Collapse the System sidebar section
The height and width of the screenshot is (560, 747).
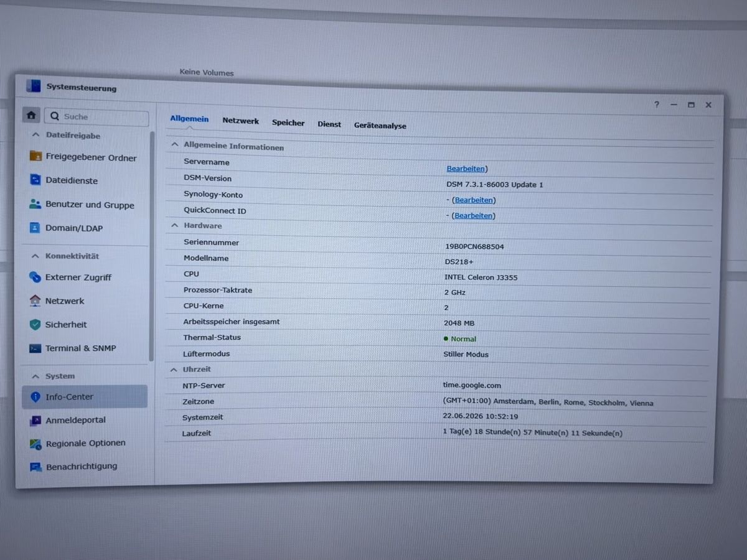coord(35,376)
